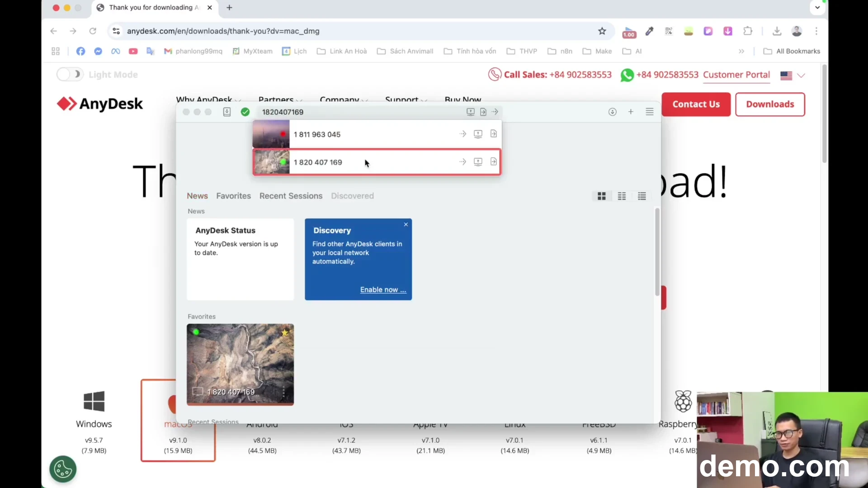Click the AnyDesk ID input field
Screen dimensions: 868x488
362,112
